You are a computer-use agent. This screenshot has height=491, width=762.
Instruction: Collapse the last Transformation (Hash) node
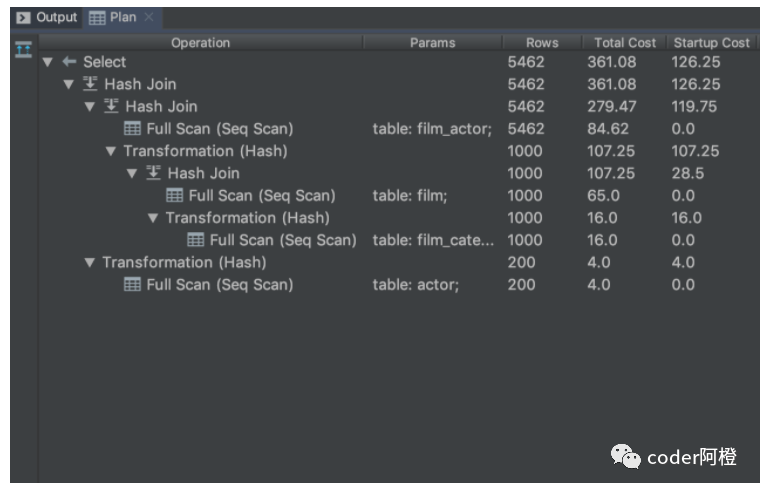pyautogui.click(x=90, y=263)
